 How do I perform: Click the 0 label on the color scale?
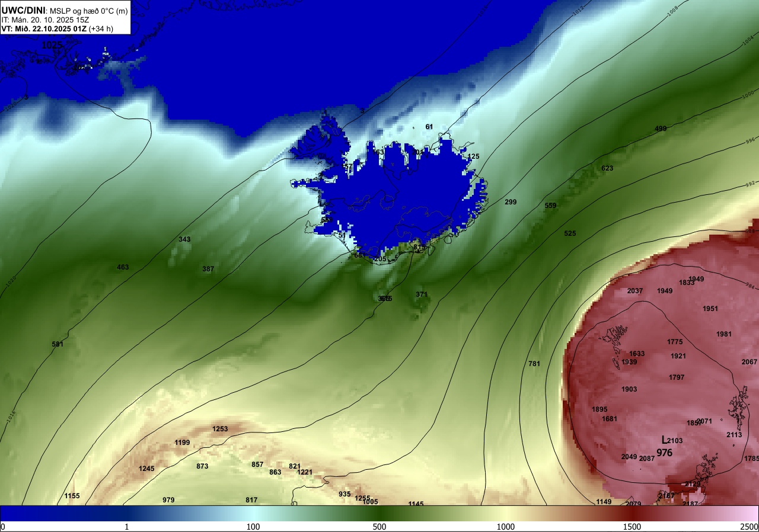pyautogui.click(x=2, y=527)
